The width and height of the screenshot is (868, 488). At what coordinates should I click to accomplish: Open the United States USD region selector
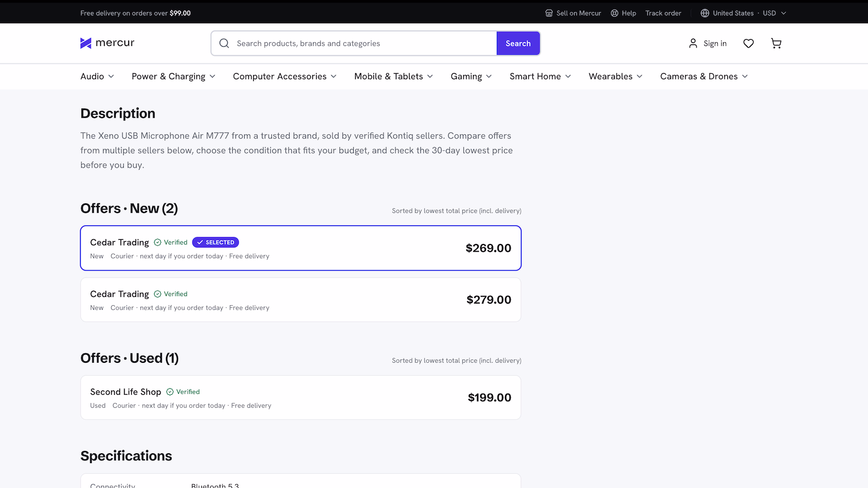click(743, 13)
